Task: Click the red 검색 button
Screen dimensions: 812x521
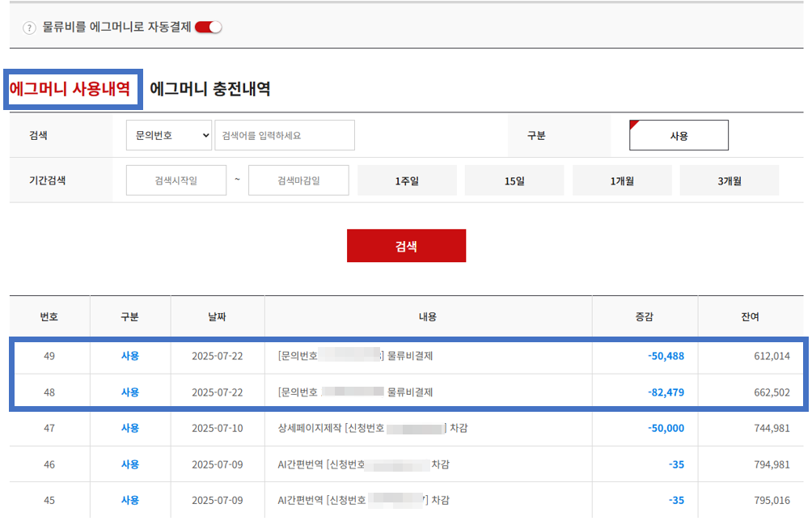Action: [x=407, y=245]
